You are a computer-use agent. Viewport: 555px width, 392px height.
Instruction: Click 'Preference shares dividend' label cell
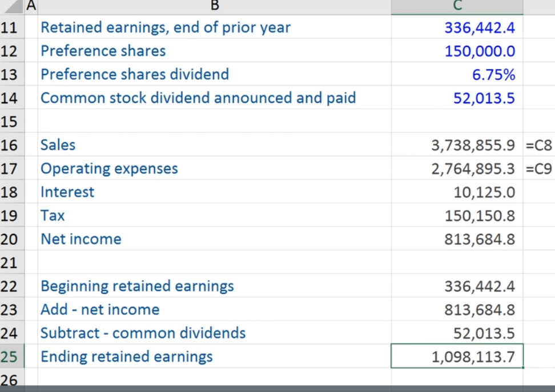[x=215, y=74]
